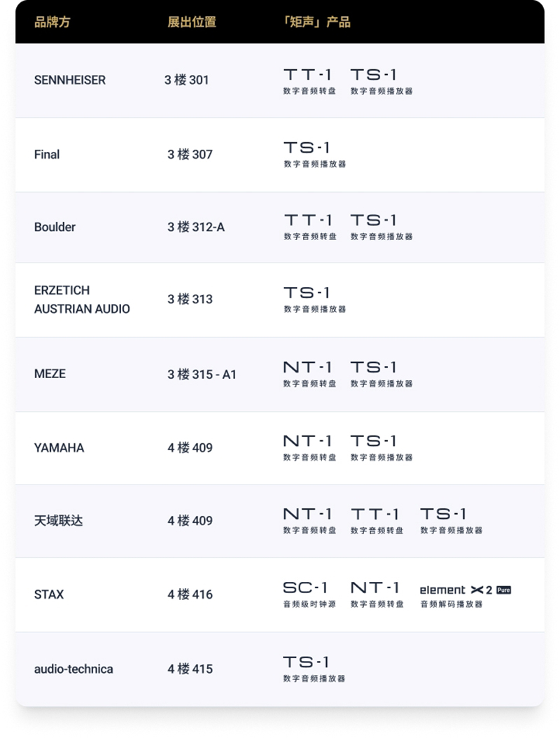Click the TT-1 logo in SENNHEISER row
Image resolution: width=560 pixels, height=738 pixels.
[x=308, y=74]
